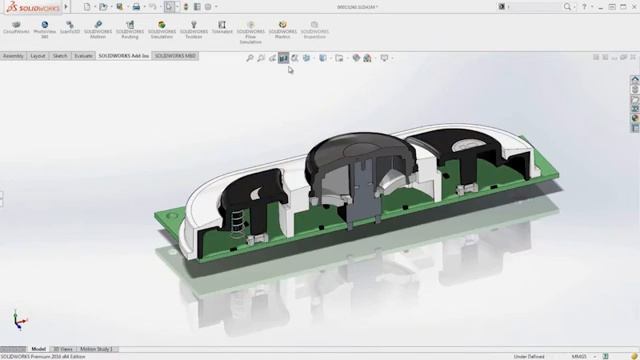
Task: Enable the SOLIDWORKS Flow Simulation add-in
Action: (251, 33)
